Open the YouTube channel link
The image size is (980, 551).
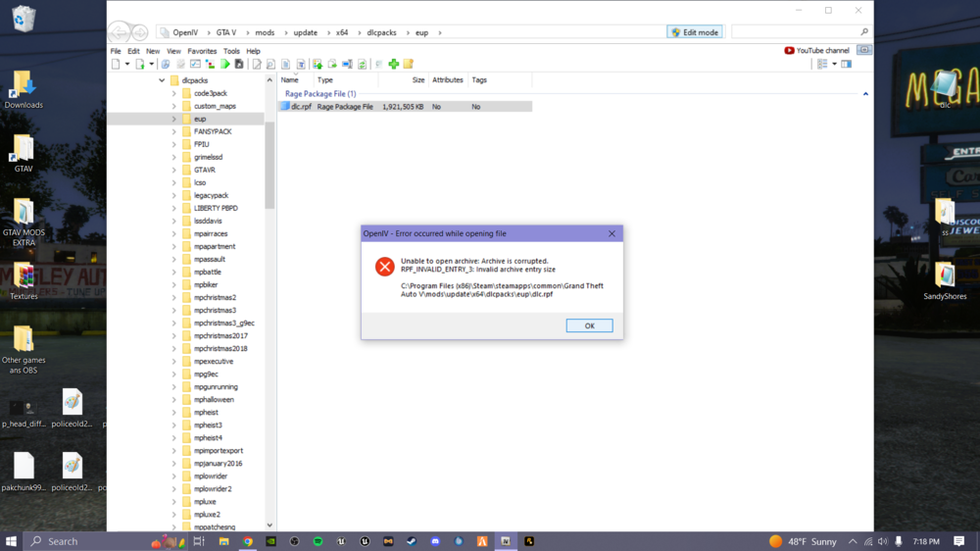pyautogui.click(x=816, y=50)
